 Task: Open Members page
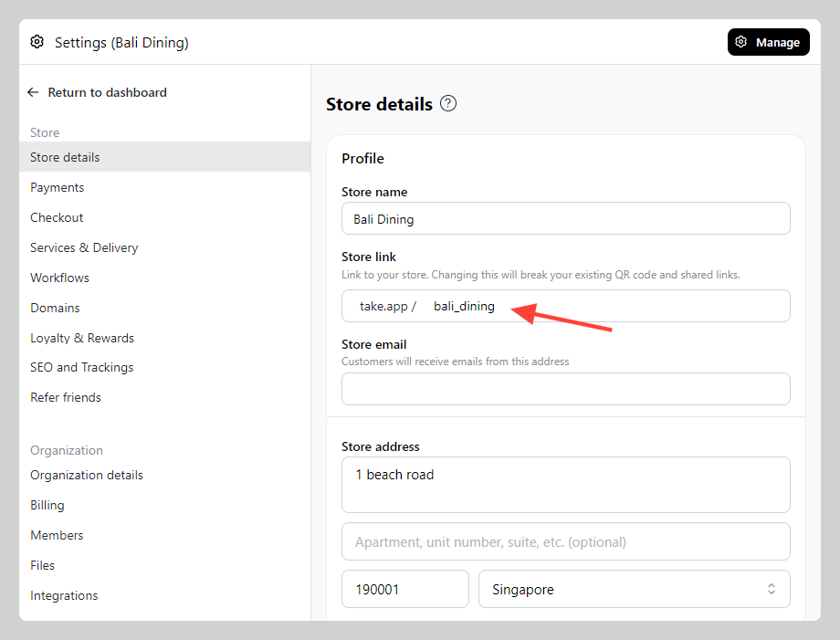(165, 535)
